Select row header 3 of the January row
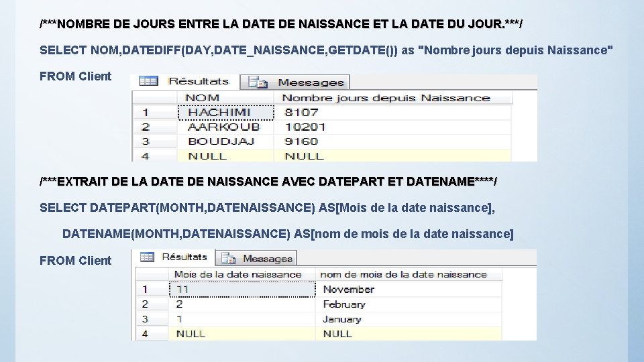This screenshot has height=362, width=644. [152, 319]
